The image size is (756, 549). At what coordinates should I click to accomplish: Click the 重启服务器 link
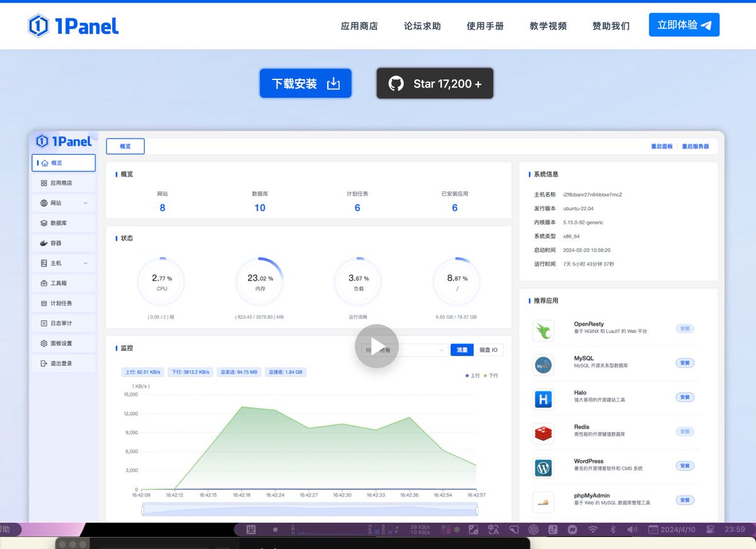click(x=696, y=146)
